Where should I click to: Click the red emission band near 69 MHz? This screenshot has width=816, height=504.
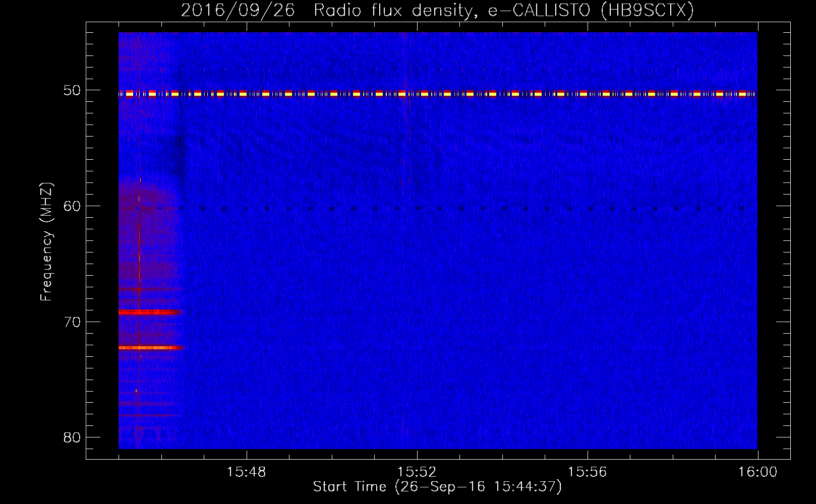pos(151,312)
